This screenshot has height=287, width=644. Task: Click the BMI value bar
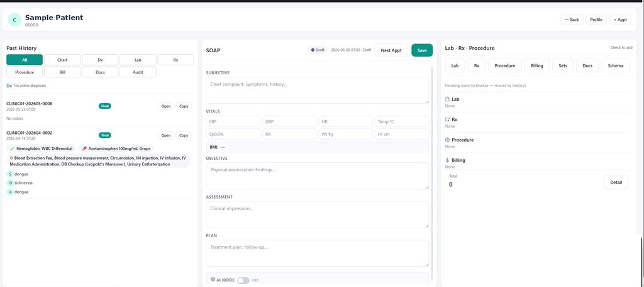coord(318,147)
